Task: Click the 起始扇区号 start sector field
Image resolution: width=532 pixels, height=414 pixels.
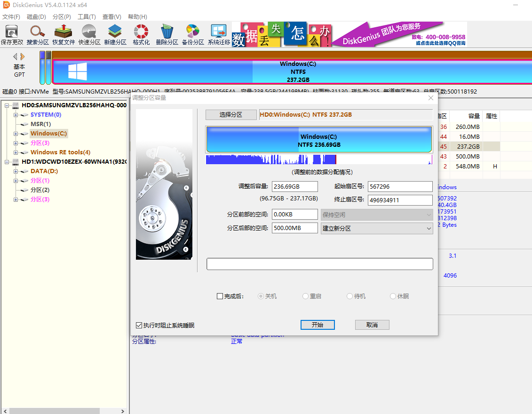Action: point(400,187)
